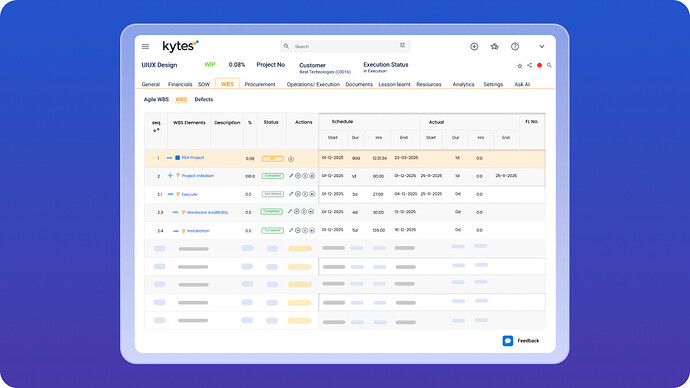Edit the Installation row with pencil icon
This screenshot has width=690, height=388.
pos(291,230)
